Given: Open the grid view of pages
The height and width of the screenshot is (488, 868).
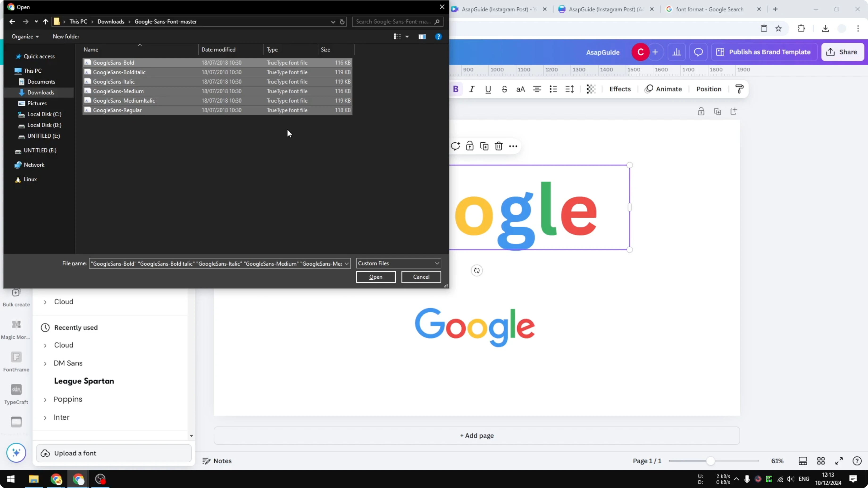Looking at the screenshot, I should pyautogui.click(x=821, y=461).
